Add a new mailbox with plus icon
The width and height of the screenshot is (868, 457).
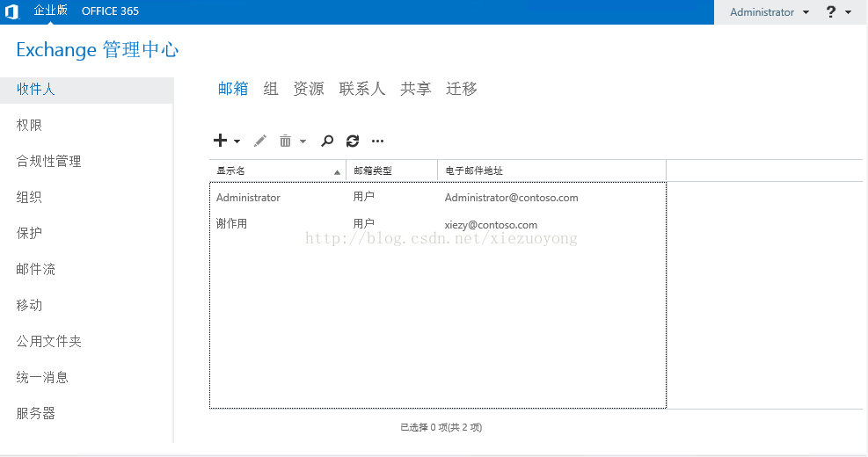[x=221, y=141]
